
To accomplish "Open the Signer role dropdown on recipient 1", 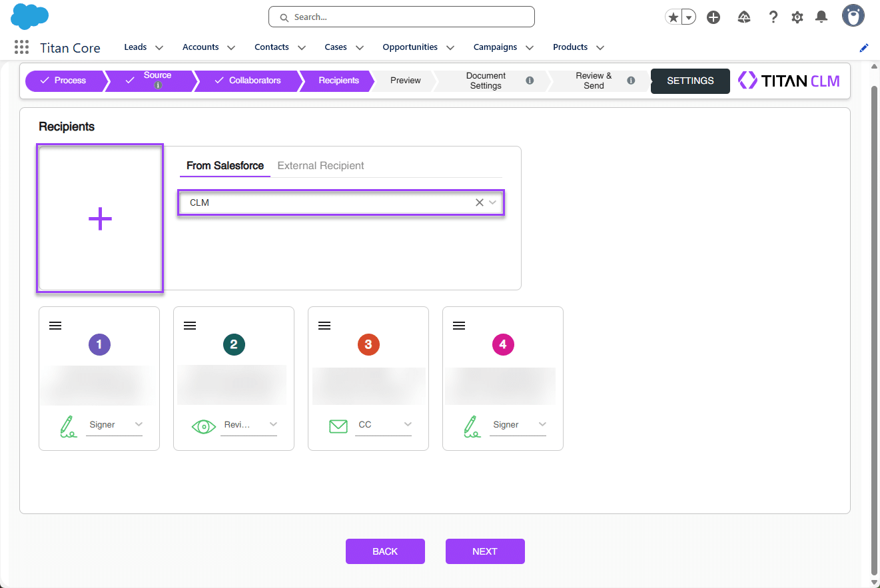I will 139,424.
